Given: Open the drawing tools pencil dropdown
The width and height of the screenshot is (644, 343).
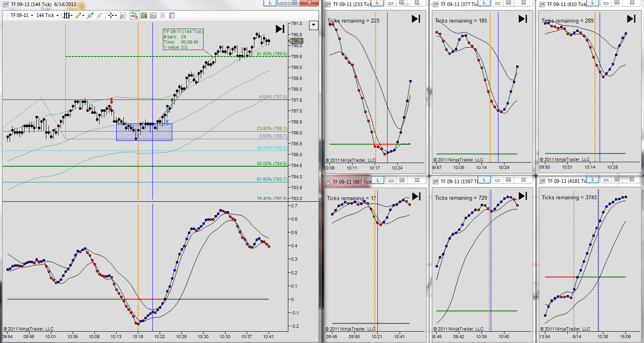Looking at the screenshot, I should (80, 15).
